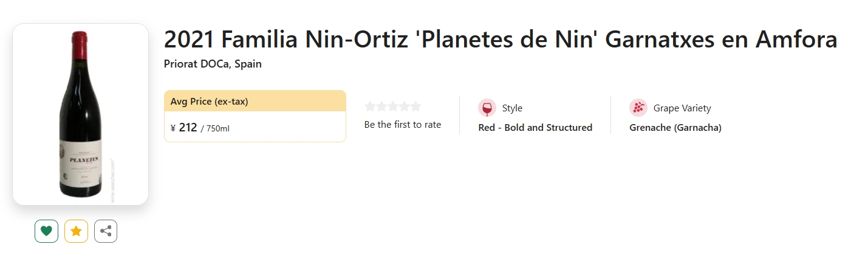The width and height of the screenshot is (868, 261).
Task: Click the green heart favorite icon
Action: pyautogui.click(x=46, y=231)
